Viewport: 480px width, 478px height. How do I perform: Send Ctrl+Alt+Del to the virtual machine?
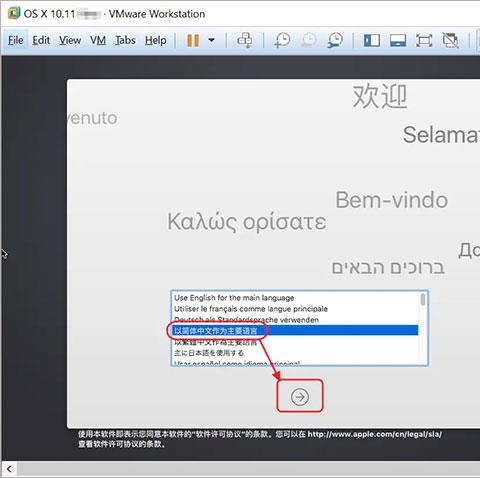pos(245,40)
